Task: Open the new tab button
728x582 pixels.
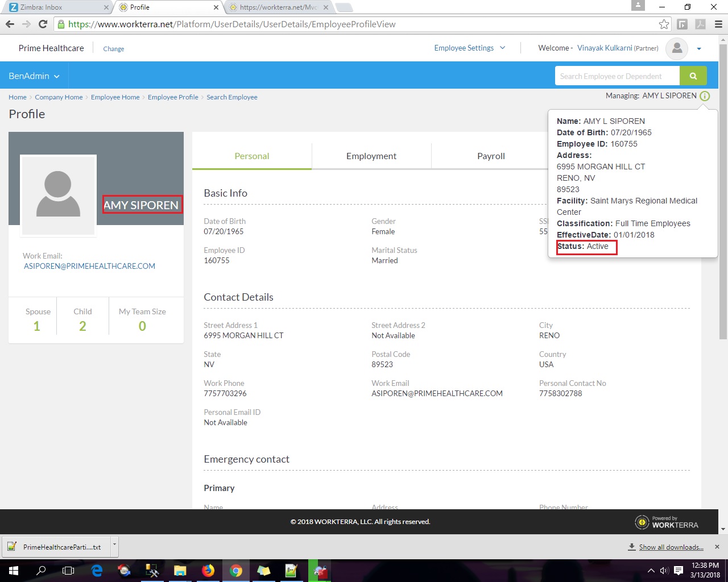Action: tap(344, 7)
